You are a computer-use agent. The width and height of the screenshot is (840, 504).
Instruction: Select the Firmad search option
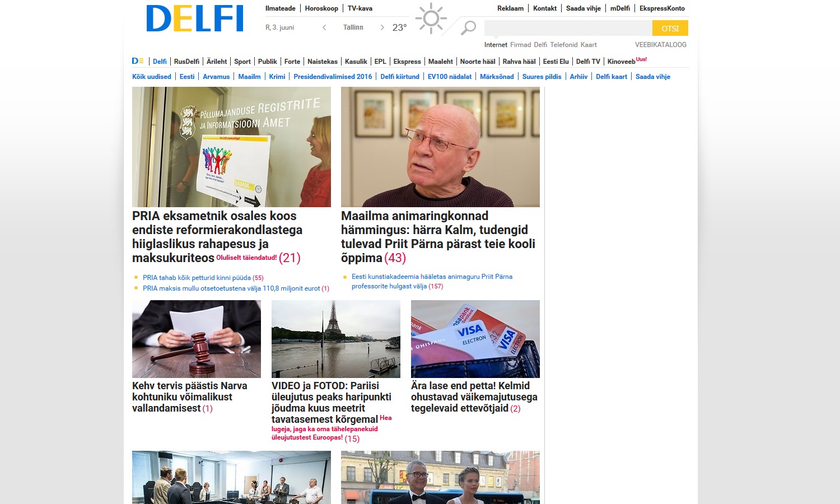(x=520, y=45)
